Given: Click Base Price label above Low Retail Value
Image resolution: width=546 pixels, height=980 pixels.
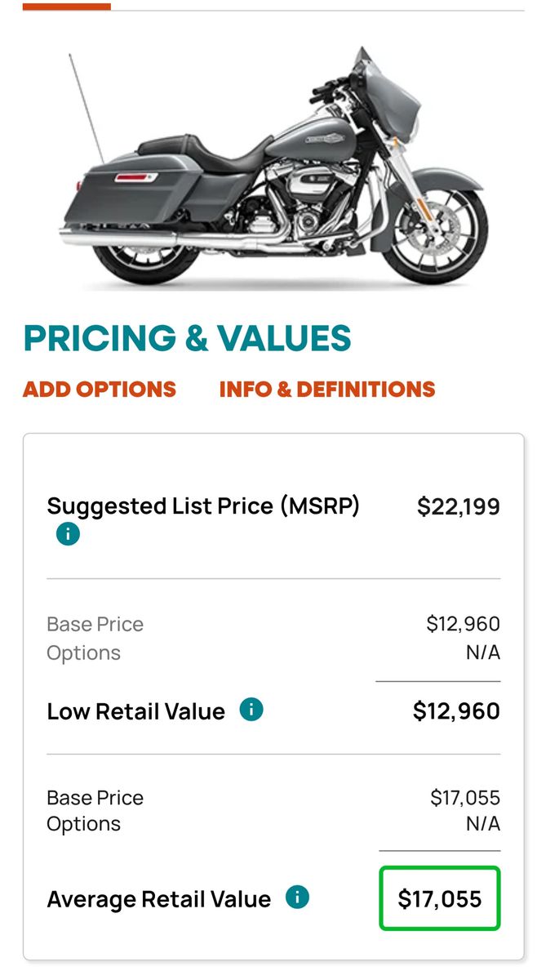Looking at the screenshot, I should tap(95, 625).
